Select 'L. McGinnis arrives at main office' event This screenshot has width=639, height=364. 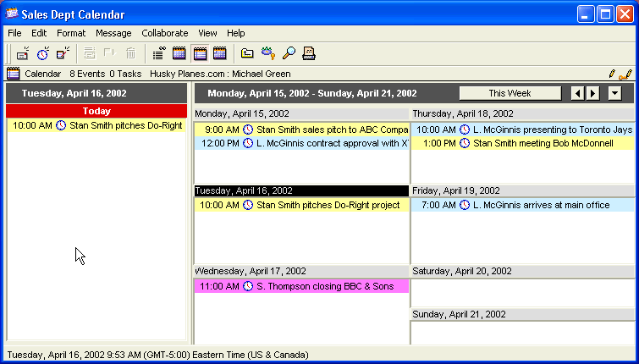[523, 205]
